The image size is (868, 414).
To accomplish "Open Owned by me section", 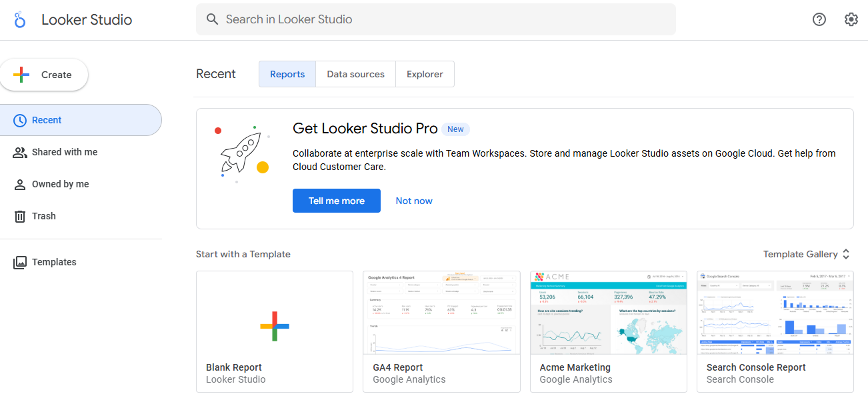I will (x=81, y=184).
